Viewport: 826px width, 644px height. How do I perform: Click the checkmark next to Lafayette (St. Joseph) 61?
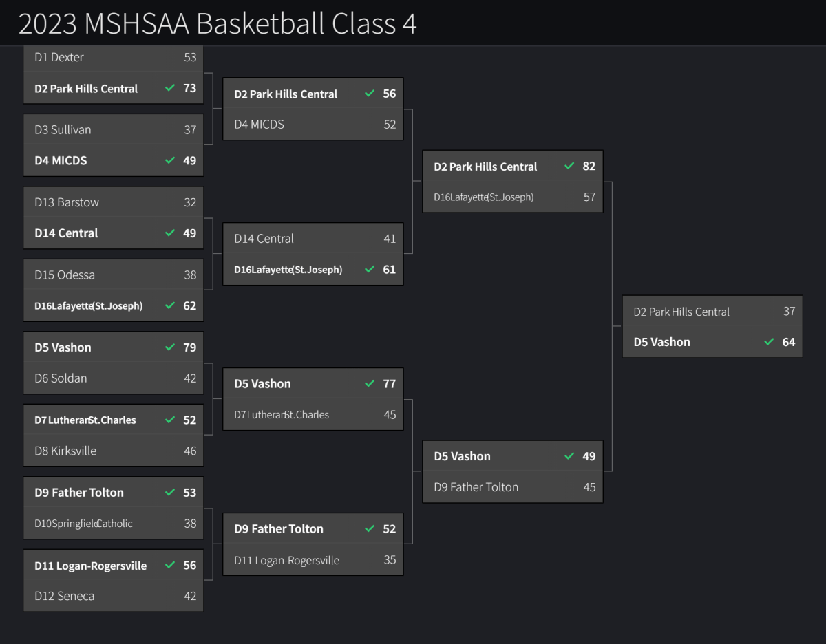click(370, 269)
